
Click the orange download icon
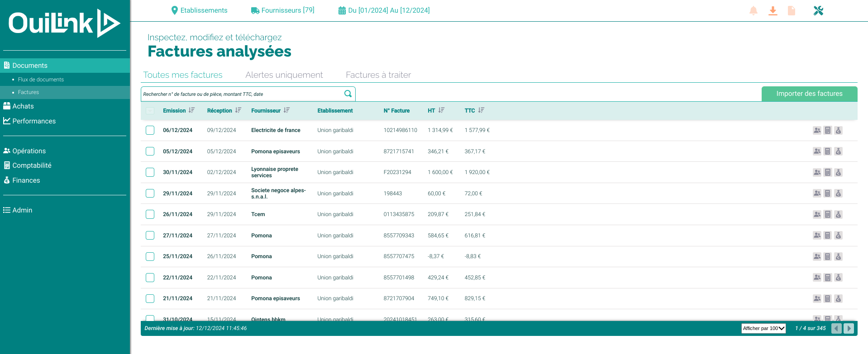click(x=773, y=11)
